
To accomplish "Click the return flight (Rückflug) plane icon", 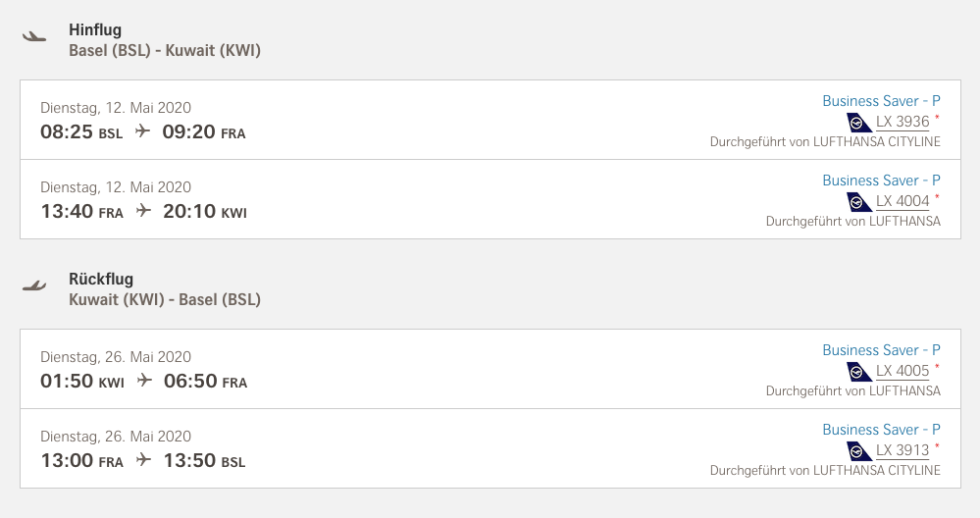I will (x=34, y=286).
